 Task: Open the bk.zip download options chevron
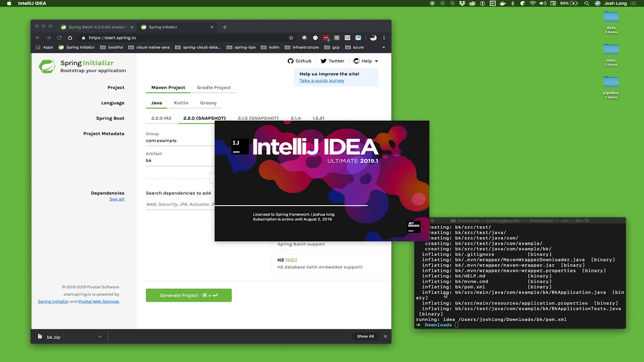point(100,337)
